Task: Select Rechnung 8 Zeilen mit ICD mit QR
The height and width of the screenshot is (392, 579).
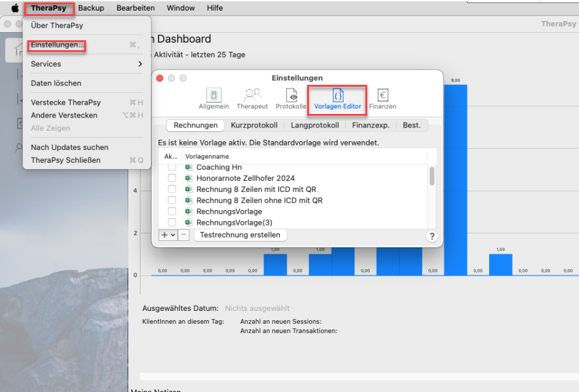Action: pyautogui.click(x=256, y=189)
